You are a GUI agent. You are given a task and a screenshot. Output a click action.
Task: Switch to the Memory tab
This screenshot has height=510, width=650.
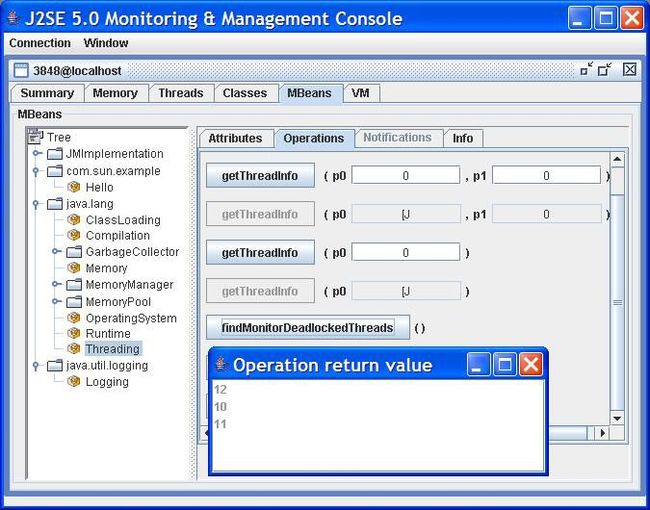[x=115, y=93]
